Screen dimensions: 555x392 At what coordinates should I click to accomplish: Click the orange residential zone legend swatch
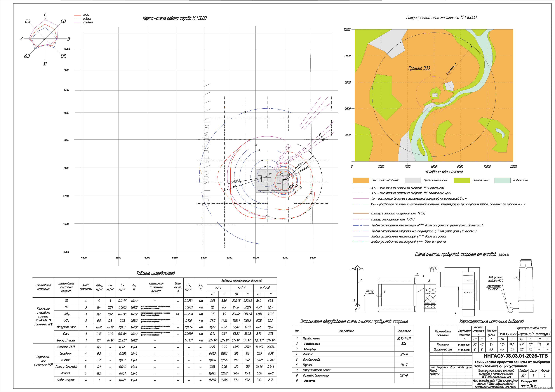361,180
